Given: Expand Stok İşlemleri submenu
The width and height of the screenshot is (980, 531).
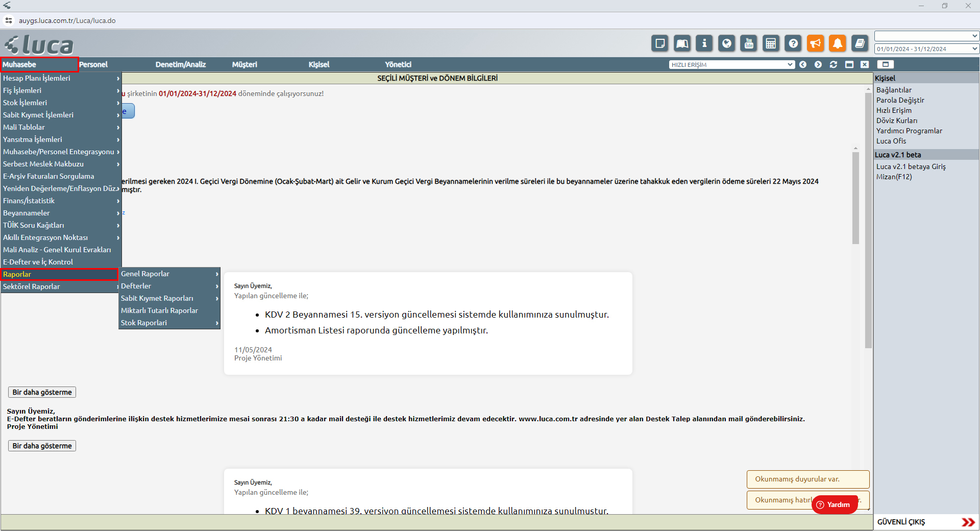Looking at the screenshot, I should point(61,103).
